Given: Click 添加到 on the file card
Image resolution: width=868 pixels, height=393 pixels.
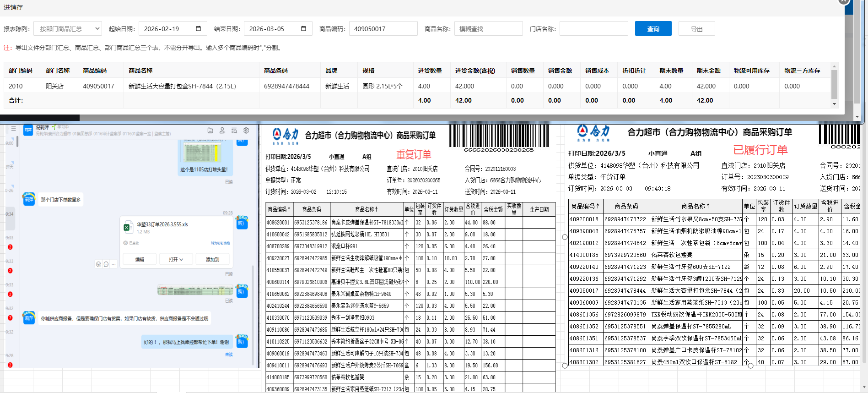Looking at the screenshot, I should (212, 259).
